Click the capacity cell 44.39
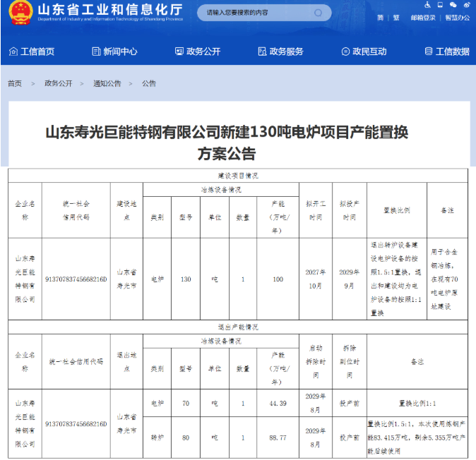This screenshot has height=460, width=476. pos(278,404)
